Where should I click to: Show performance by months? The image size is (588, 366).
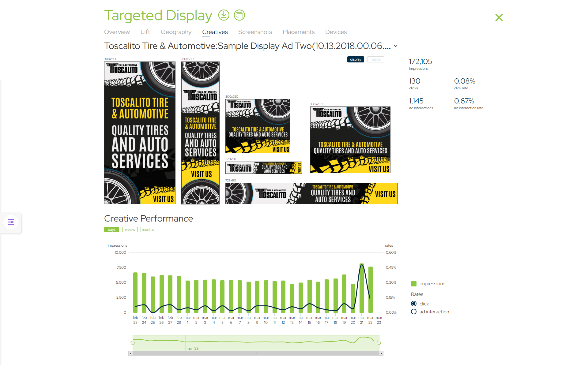[148, 230]
